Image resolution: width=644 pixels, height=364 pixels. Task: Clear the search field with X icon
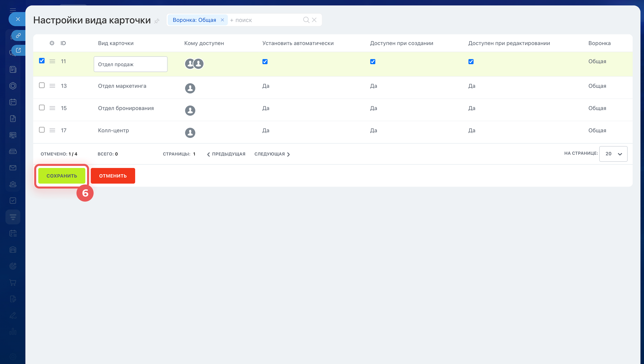point(314,20)
